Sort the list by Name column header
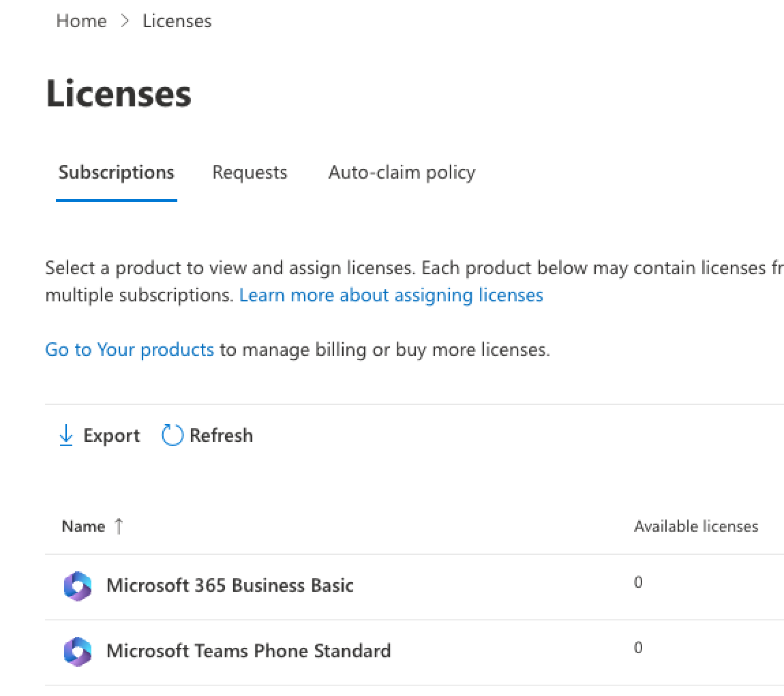This screenshot has width=784, height=696. pyautogui.click(x=83, y=526)
